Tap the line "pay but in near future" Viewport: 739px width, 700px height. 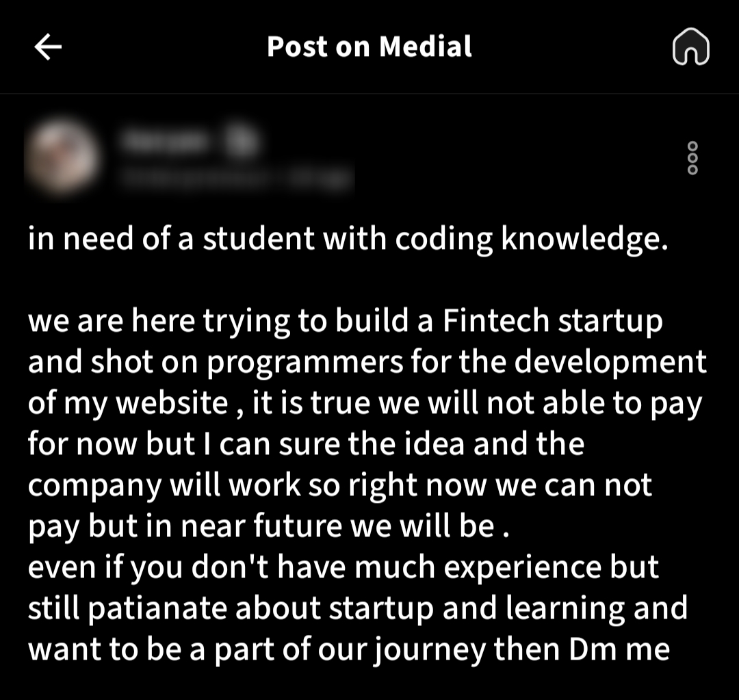(268, 526)
